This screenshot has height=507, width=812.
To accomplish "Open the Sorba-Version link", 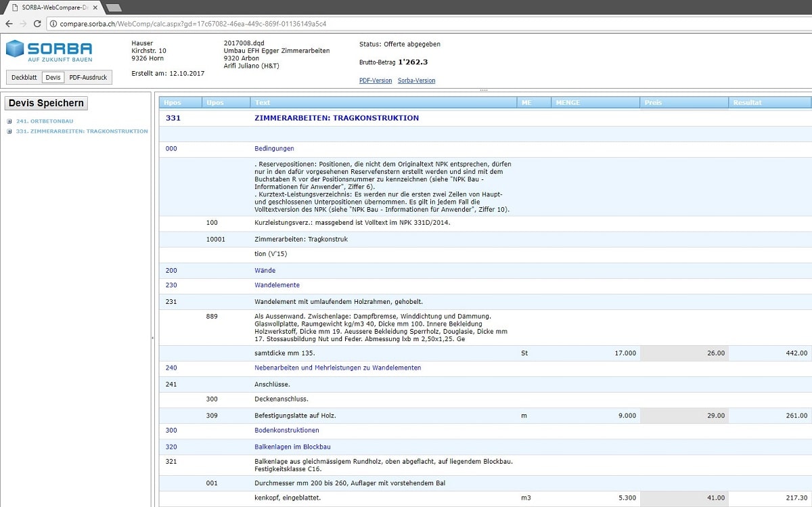I will coord(416,81).
